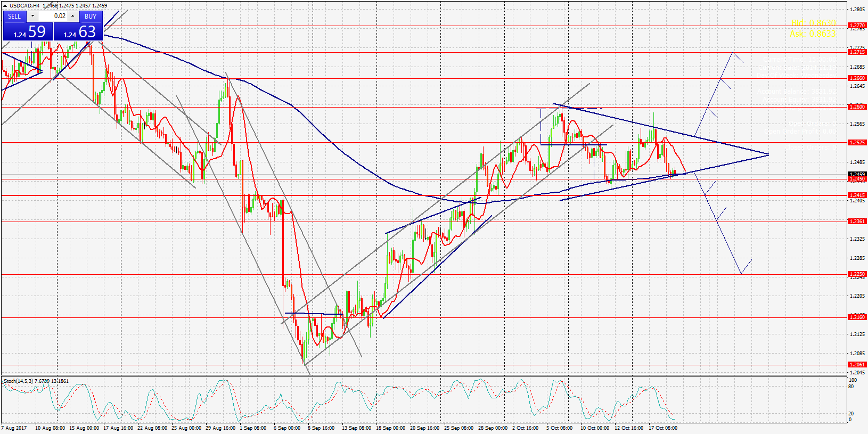Click the 13 Sep 08:00 time axis label

point(357,428)
